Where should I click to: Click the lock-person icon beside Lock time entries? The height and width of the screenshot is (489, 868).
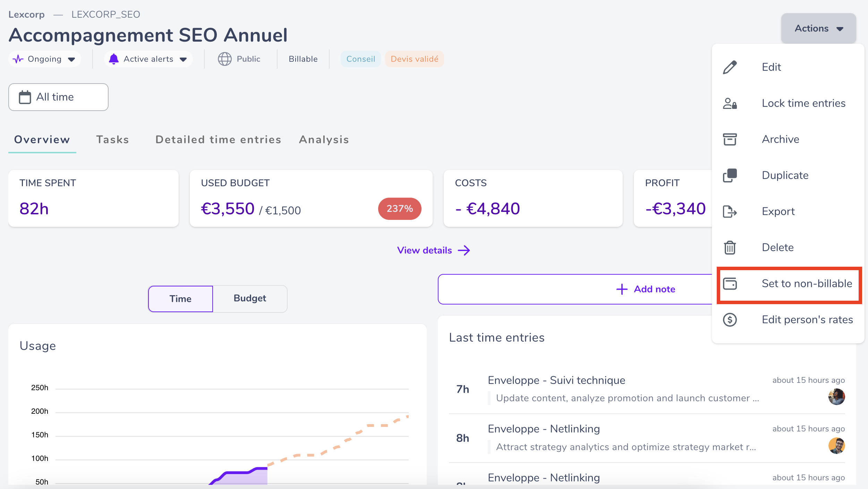pyautogui.click(x=730, y=103)
